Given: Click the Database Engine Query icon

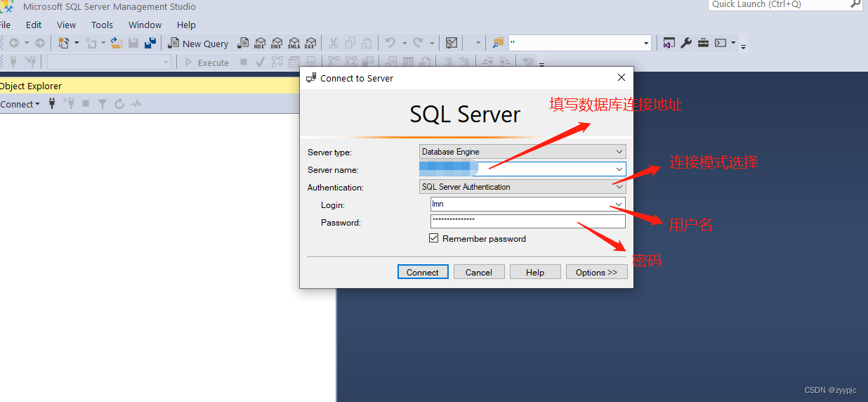Looking at the screenshot, I should click(242, 43).
